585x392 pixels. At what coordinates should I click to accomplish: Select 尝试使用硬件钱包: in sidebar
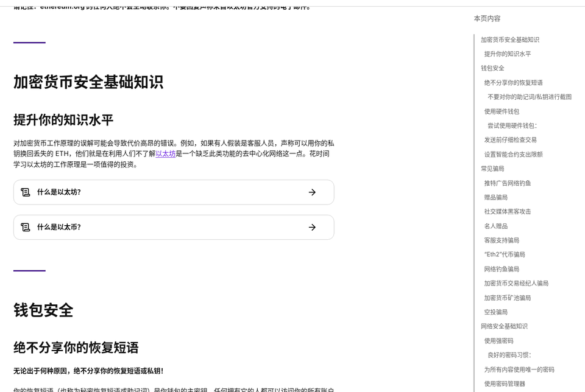(512, 125)
